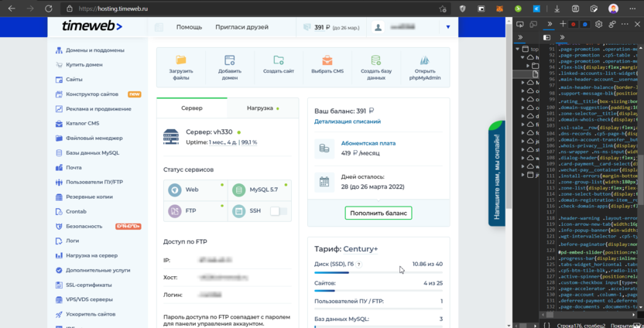Open DevTools settings gear

[x=598, y=24]
